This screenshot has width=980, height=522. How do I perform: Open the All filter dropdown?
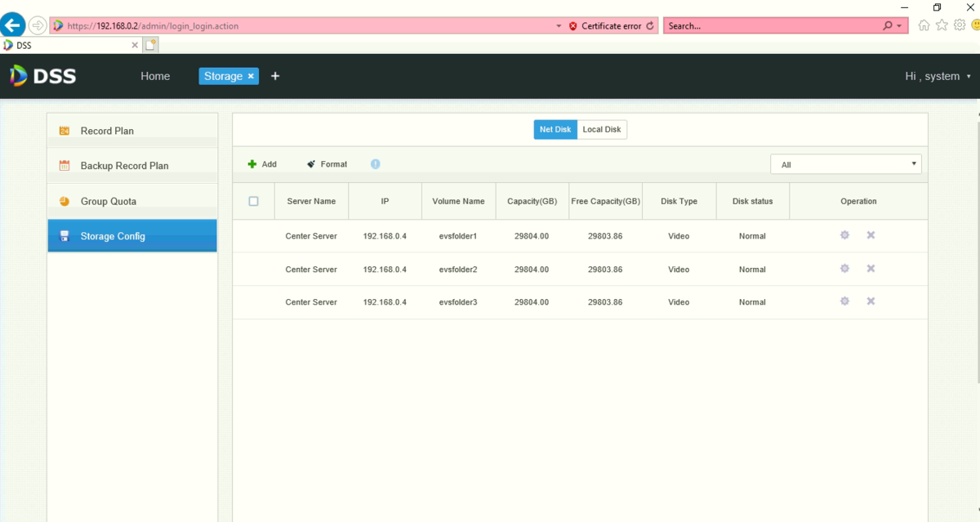[x=845, y=164]
